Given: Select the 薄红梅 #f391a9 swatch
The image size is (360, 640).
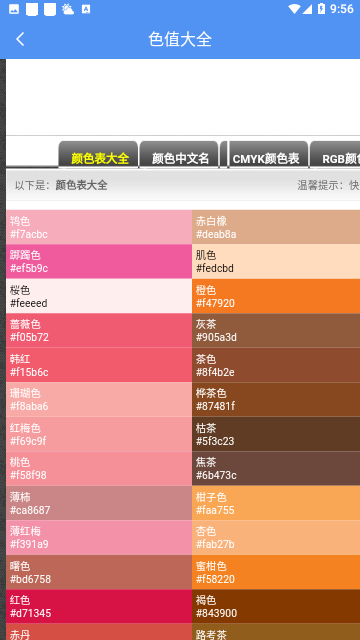Looking at the screenshot, I should click(99, 538).
